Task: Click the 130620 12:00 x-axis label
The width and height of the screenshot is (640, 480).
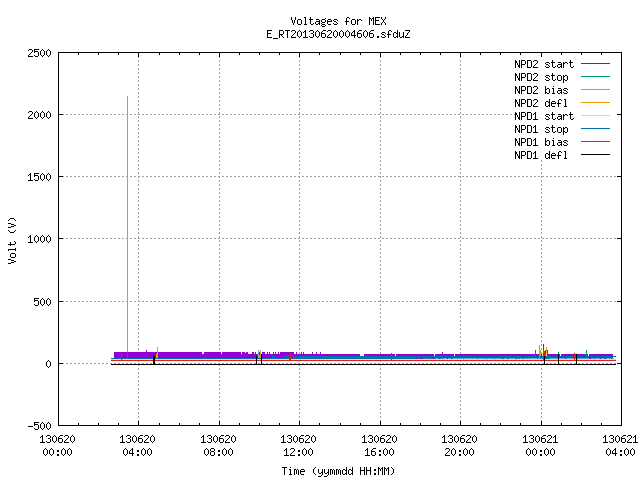Action: coord(298,446)
